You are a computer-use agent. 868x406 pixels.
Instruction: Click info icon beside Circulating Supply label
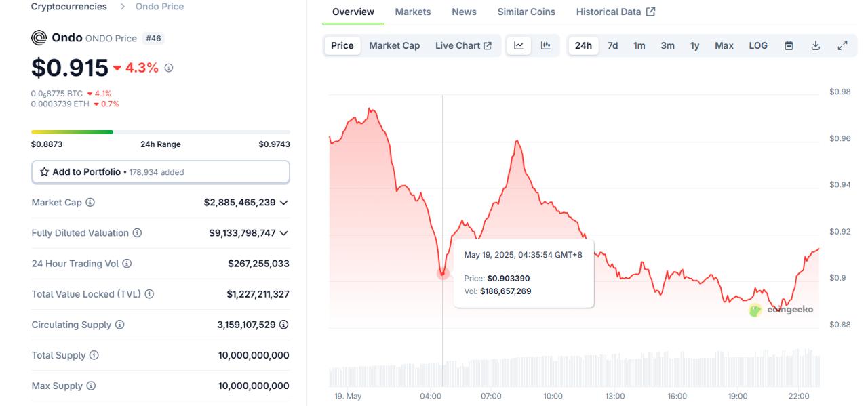[x=119, y=324]
